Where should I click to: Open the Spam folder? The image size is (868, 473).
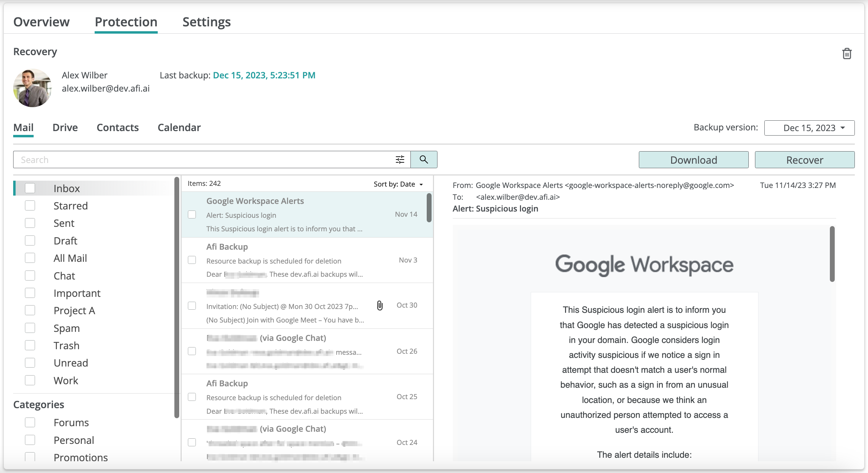(67, 328)
